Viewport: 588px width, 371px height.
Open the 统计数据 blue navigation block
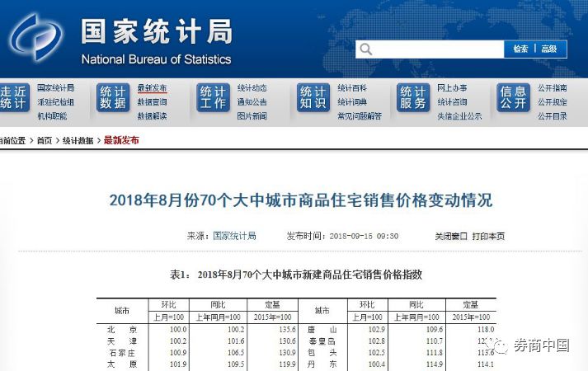coord(113,97)
